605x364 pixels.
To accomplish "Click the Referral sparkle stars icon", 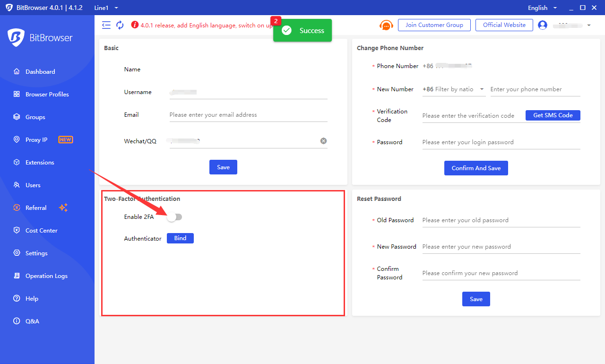I will pos(63,208).
